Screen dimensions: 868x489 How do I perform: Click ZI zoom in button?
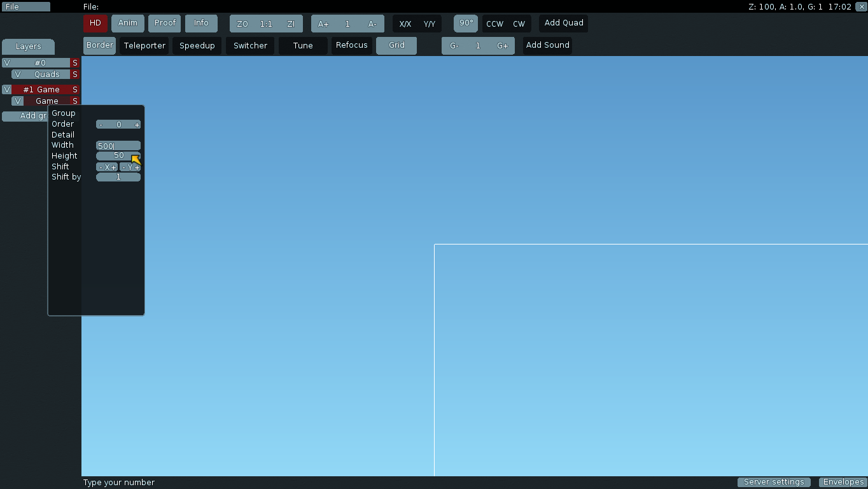tap(291, 24)
